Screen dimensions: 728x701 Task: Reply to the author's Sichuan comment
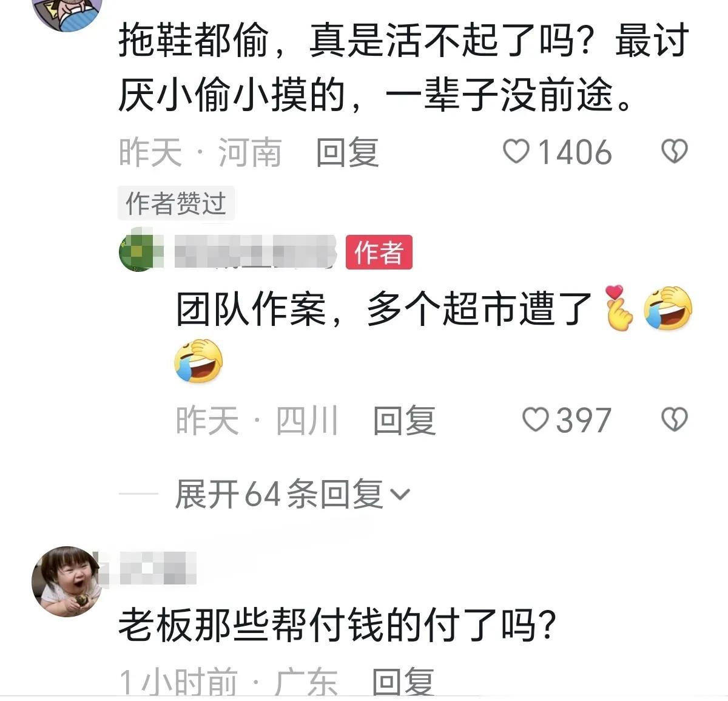(x=404, y=420)
